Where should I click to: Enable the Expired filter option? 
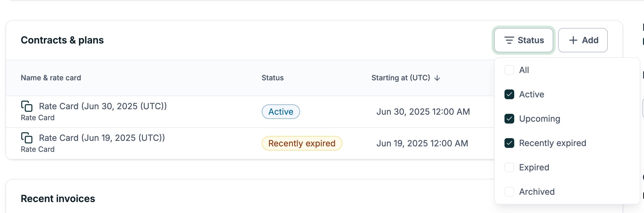tap(509, 167)
